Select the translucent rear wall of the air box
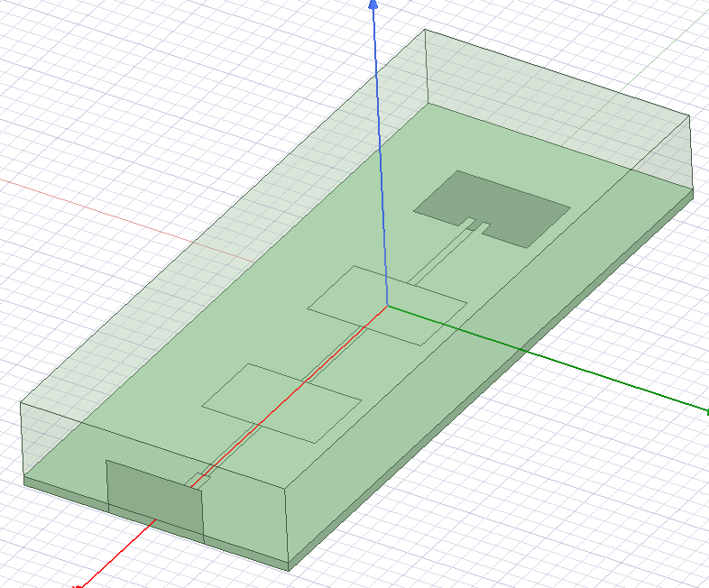 [x=558, y=108]
